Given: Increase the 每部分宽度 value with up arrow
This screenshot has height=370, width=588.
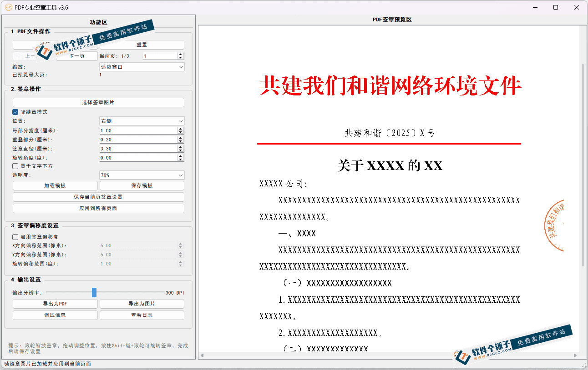Looking at the screenshot, I should tap(181, 129).
